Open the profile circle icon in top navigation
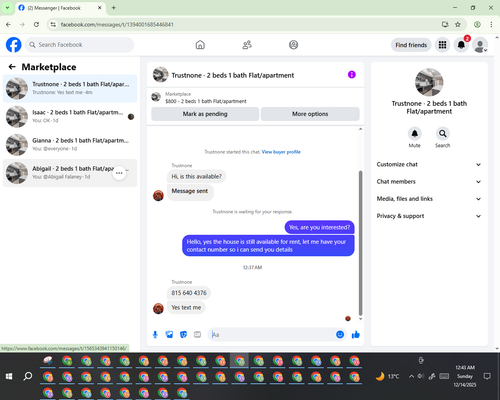The image size is (500, 400). (293, 45)
